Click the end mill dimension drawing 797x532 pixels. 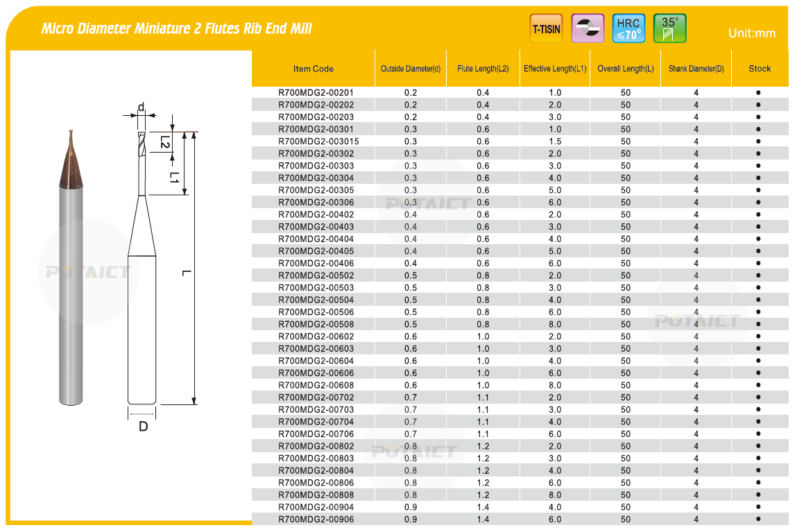coord(160,267)
